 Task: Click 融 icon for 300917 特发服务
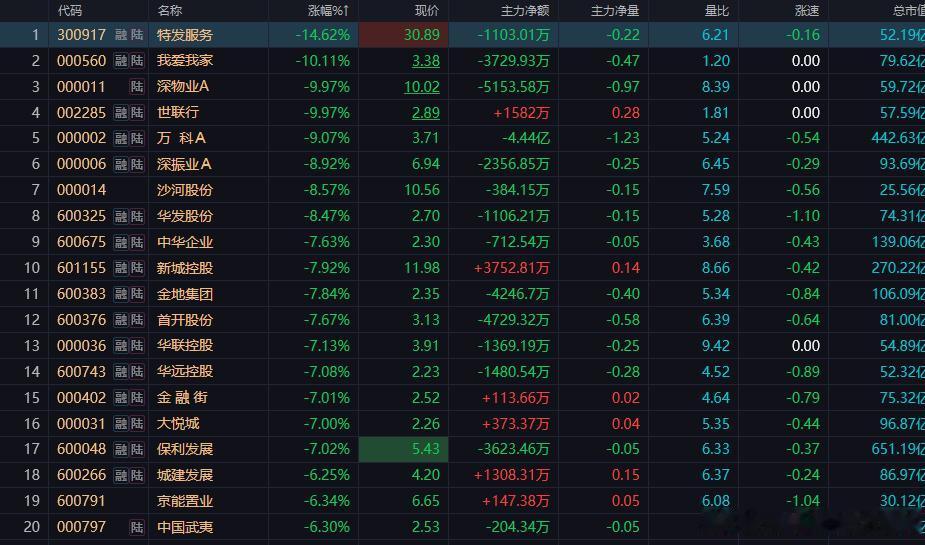[121, 35]
